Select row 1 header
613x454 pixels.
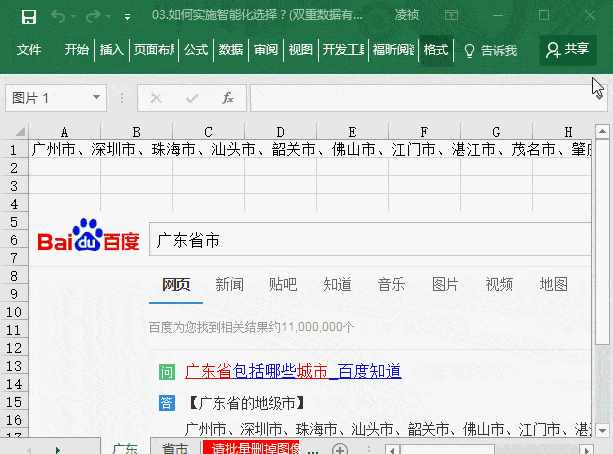point(14,149)
